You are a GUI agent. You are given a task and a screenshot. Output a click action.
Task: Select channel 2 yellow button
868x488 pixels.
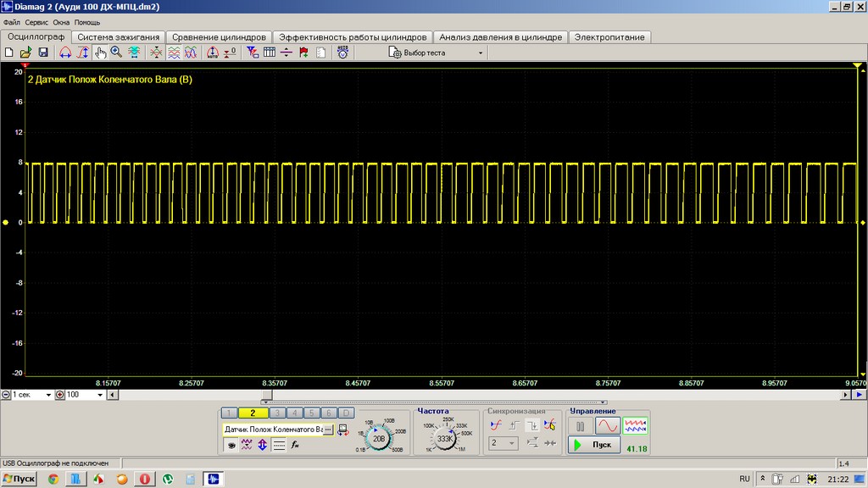253,413
